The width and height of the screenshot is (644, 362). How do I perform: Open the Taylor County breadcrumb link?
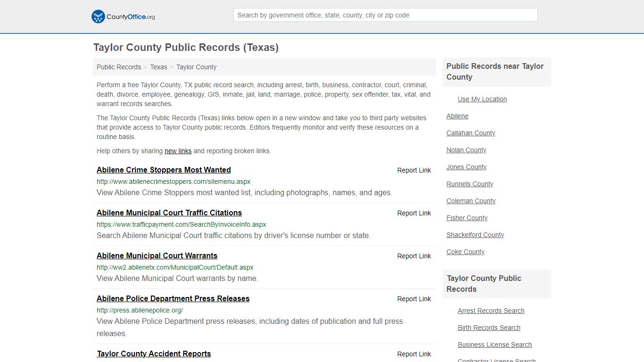[196, 67]
